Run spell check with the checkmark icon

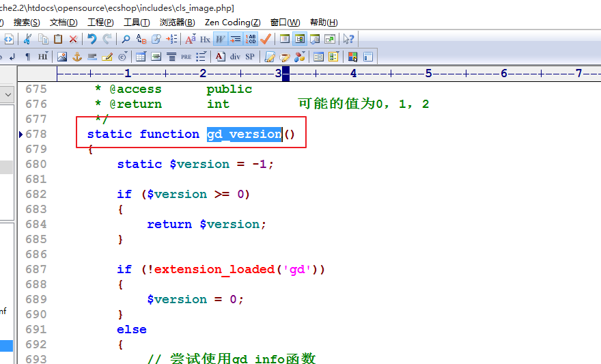[266, 40]
